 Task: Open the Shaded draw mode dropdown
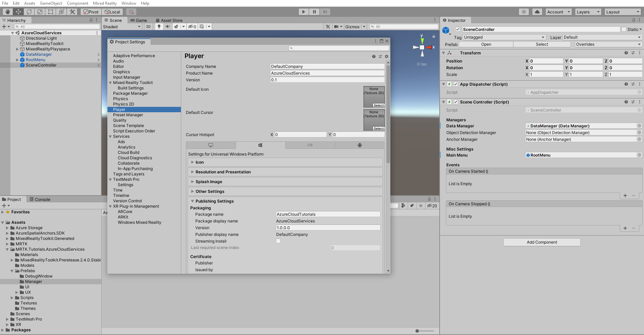tap(122, 27)
